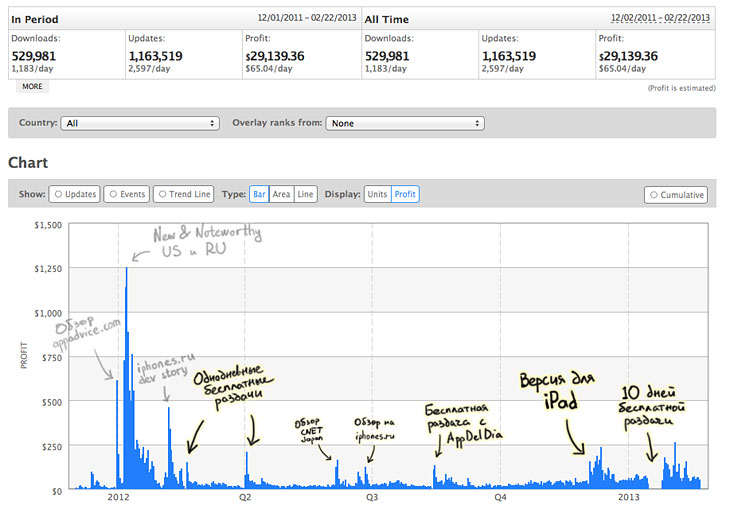Click the Q4 axis label
The width and height of the screenshot is (730, 509).
(500, 497)
